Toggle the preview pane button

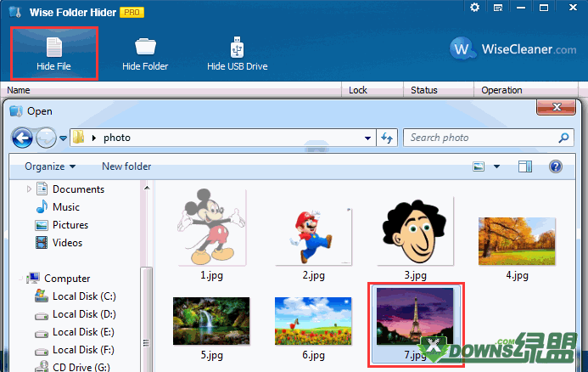coord(525,166)
